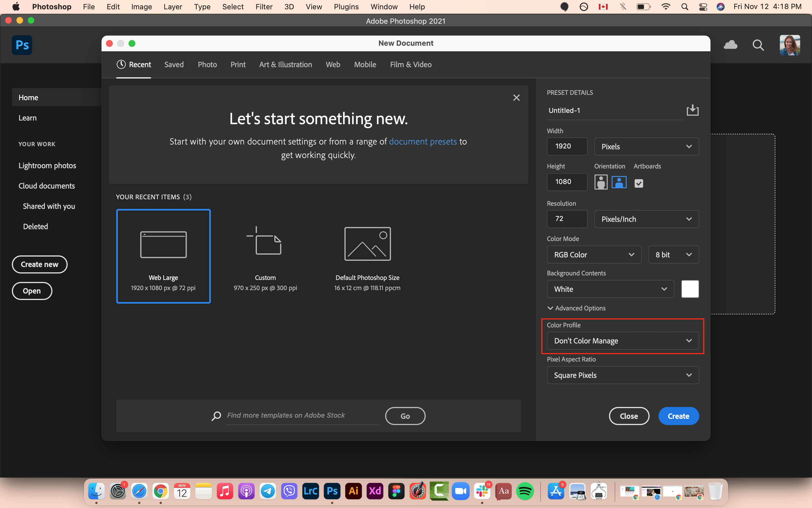Viewport: 812px width, 508px height.
Task: Open Chrome from the dock
Action: 160,491
